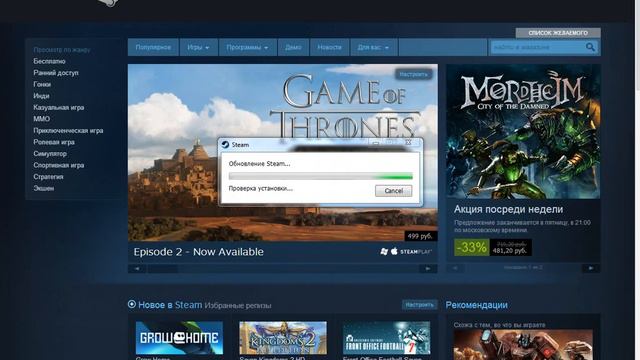Click the Избранные релизы label
This screenshot has height=360, width=640.
click(238, 305)
